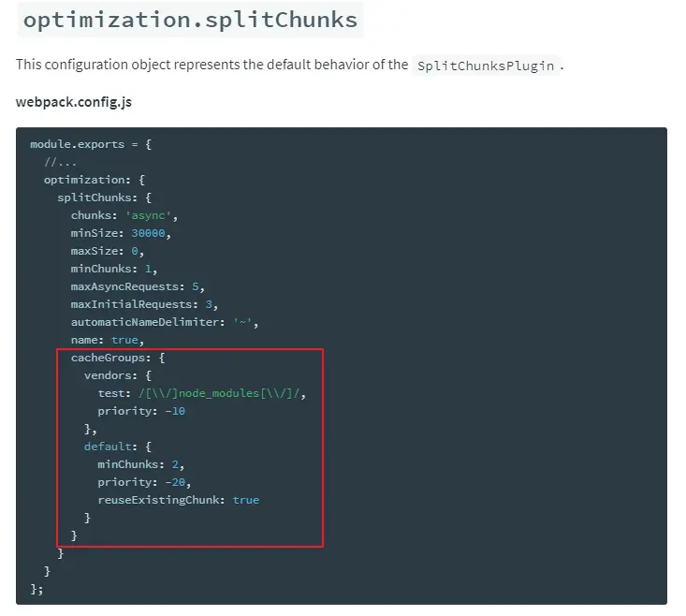
Task: Click the minChunks: 1 line
Action: [114, 269]
